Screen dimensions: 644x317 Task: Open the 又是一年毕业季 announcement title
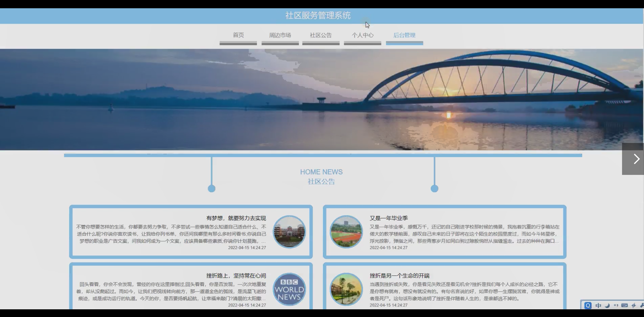389,218
